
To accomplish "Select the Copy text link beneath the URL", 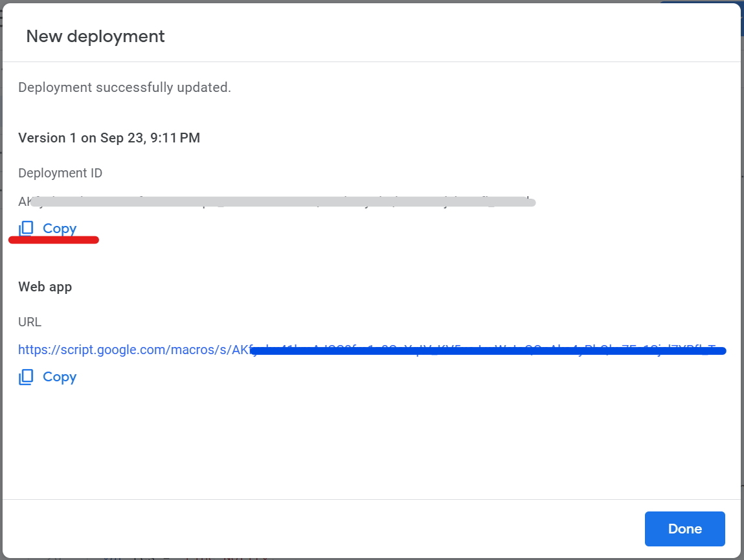I will (60, 377).
